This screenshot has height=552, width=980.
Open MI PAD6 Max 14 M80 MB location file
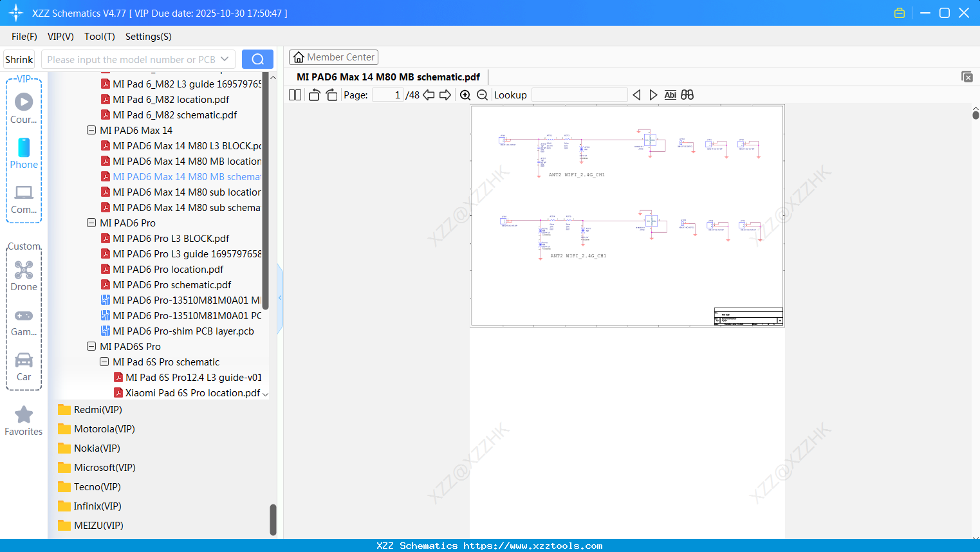(x=181, y=161)
